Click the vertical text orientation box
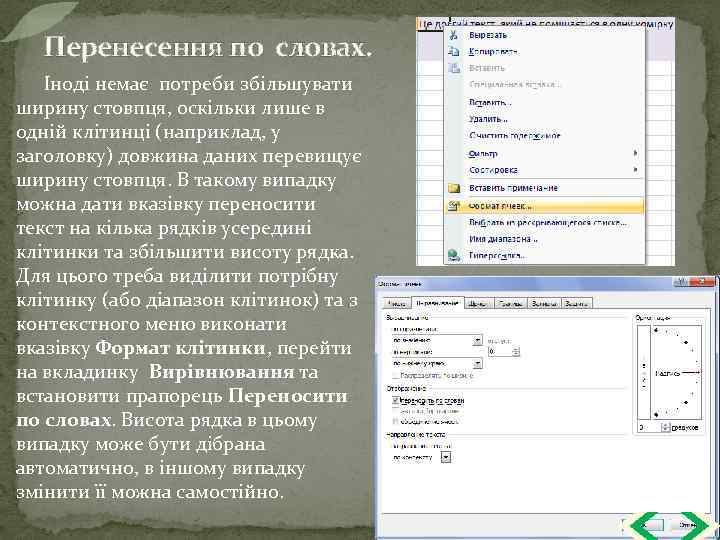Image resolution: width=720 pixels, height=540 pixels. tap(644, 372)
